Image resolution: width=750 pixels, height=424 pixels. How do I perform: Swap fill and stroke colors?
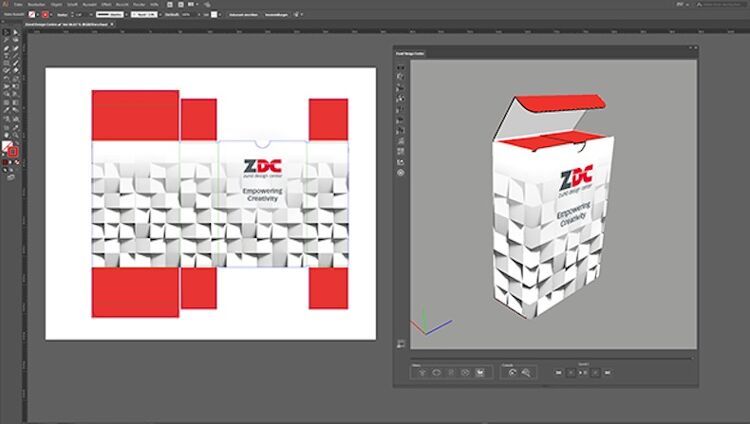pyautogui.click(x=17, y=143)
